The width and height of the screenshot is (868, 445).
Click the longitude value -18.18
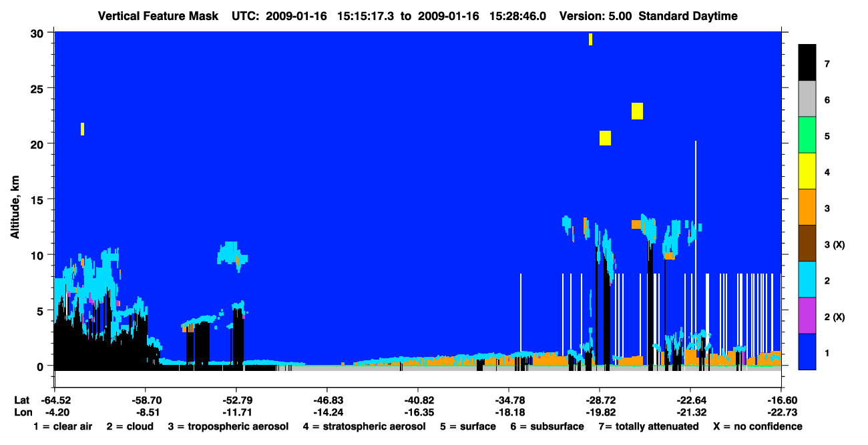coord(509,412)
